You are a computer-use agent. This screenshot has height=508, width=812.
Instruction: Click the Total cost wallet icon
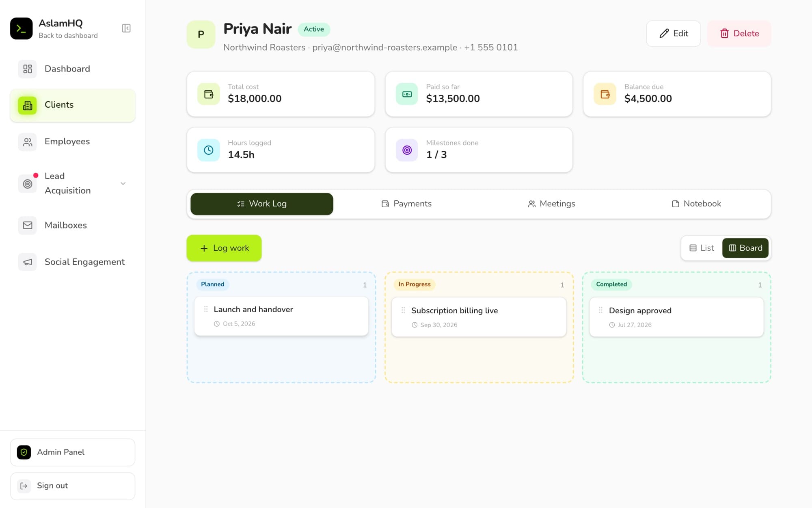coord(209,94)
